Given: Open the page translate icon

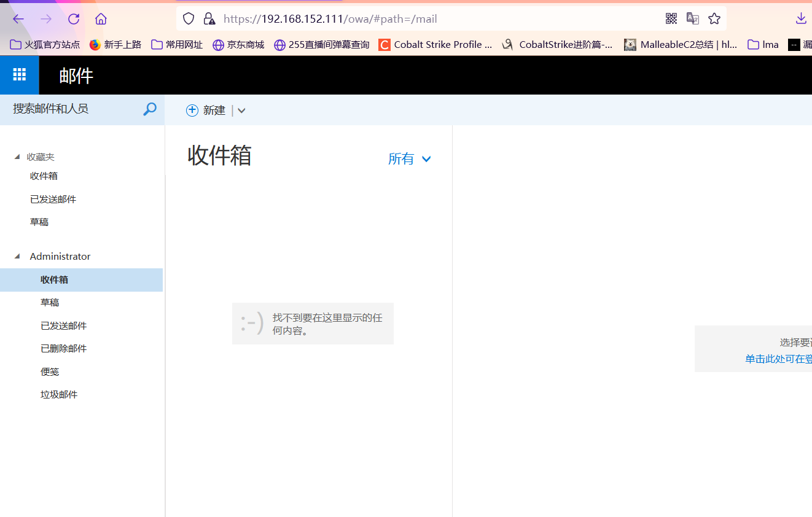Looking at the screenshot, I should [x=692, y=18].
